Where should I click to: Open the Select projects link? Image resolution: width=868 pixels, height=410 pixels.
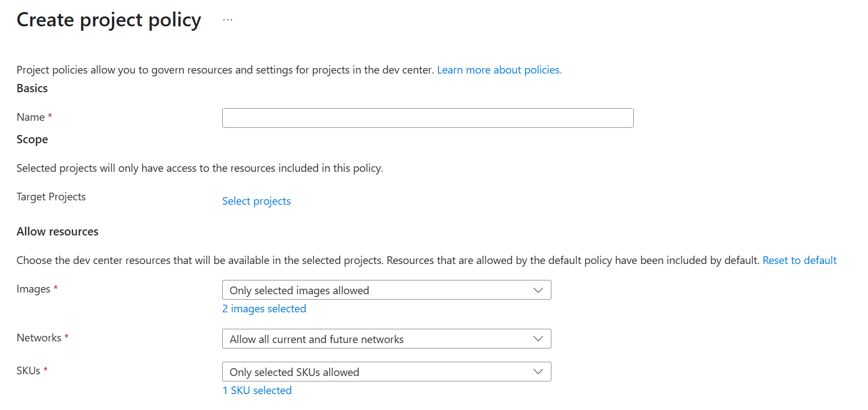click(x=256, y=201)
